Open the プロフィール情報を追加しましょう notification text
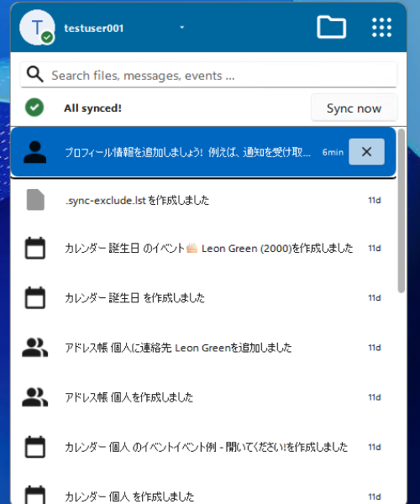Image resolution: width=420 pixels, height=504 pixels. pos(187,152)
